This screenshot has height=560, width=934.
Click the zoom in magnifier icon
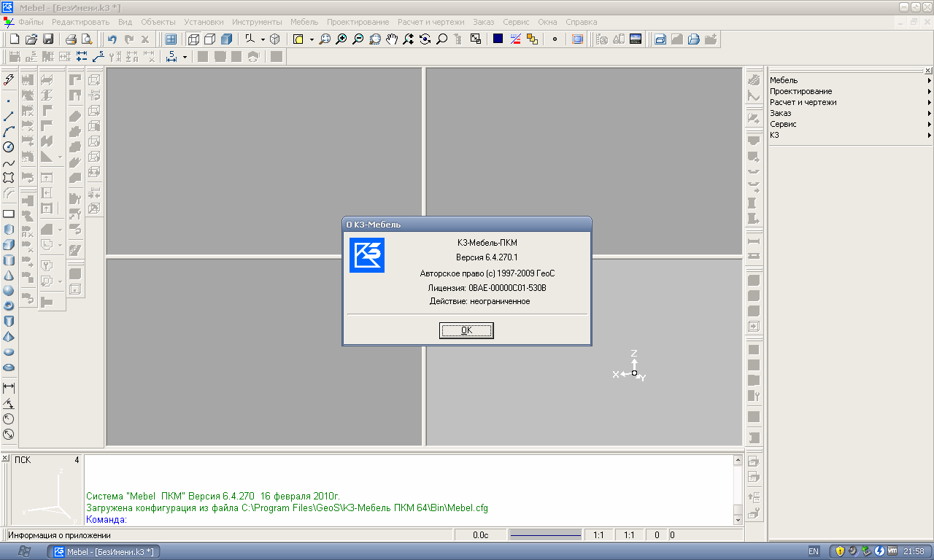341,39
